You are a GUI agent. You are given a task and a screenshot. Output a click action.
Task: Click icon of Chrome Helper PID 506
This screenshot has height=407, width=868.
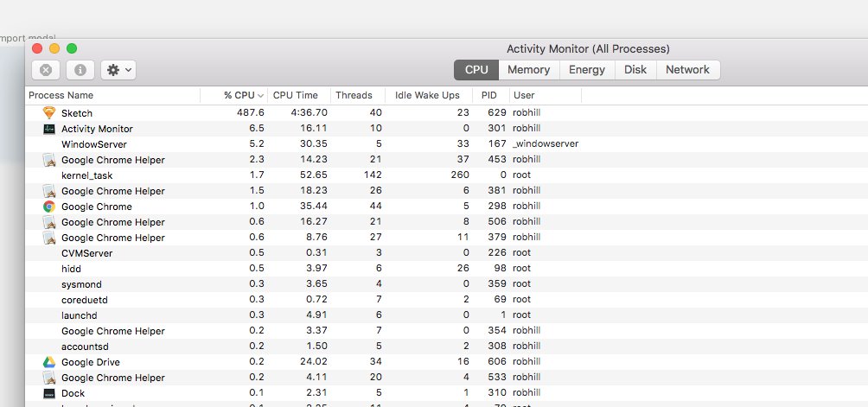[49, 222]
